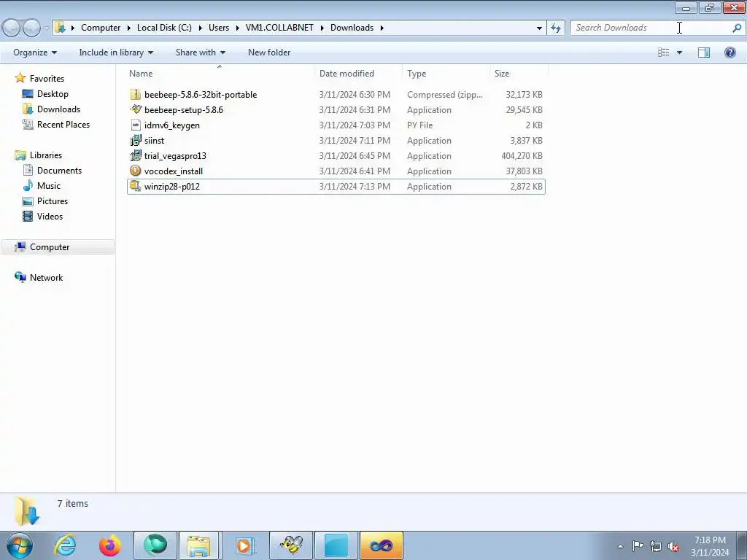The width and height of the screenshot is (747, 560).
Task: Open the Documents library
Action: point(59,171)
